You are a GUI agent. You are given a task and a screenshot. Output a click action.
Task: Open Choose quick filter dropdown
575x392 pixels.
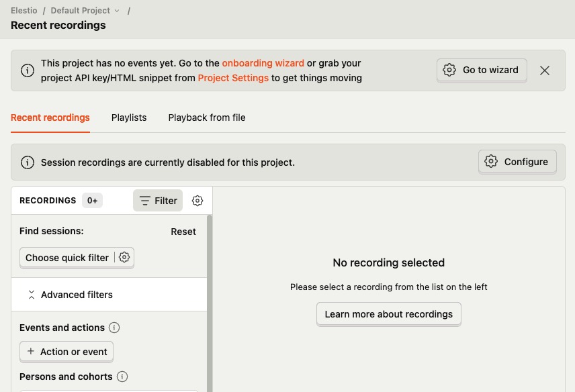(x=67, y=258)
